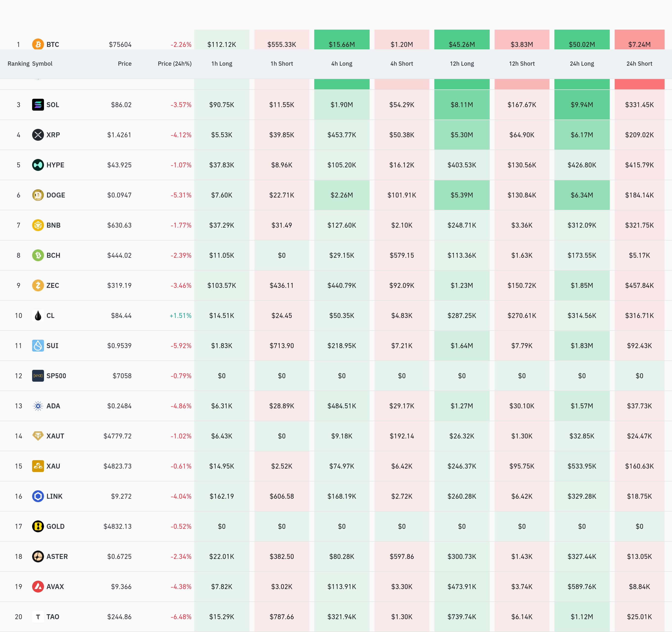Click the Zcash ZEC icon

coord(38,285)
